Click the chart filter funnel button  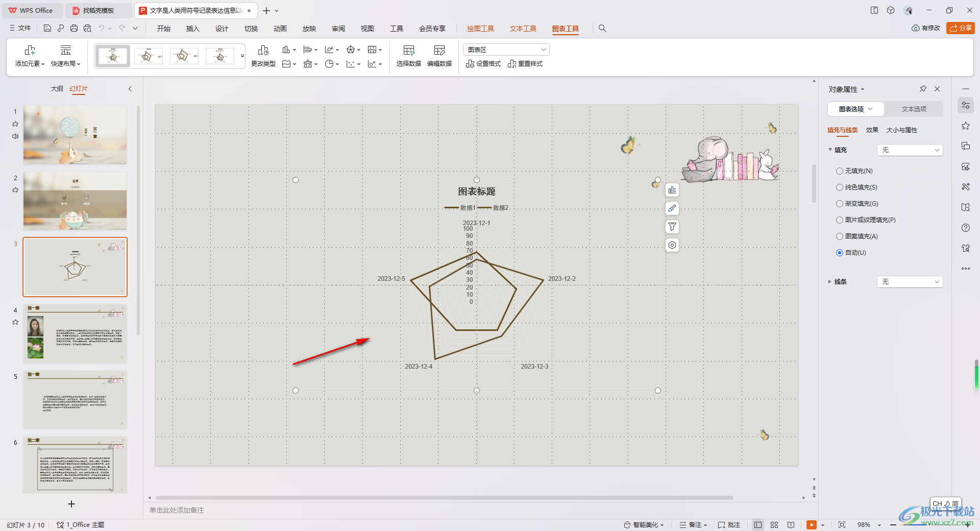[x=672, y=227]
